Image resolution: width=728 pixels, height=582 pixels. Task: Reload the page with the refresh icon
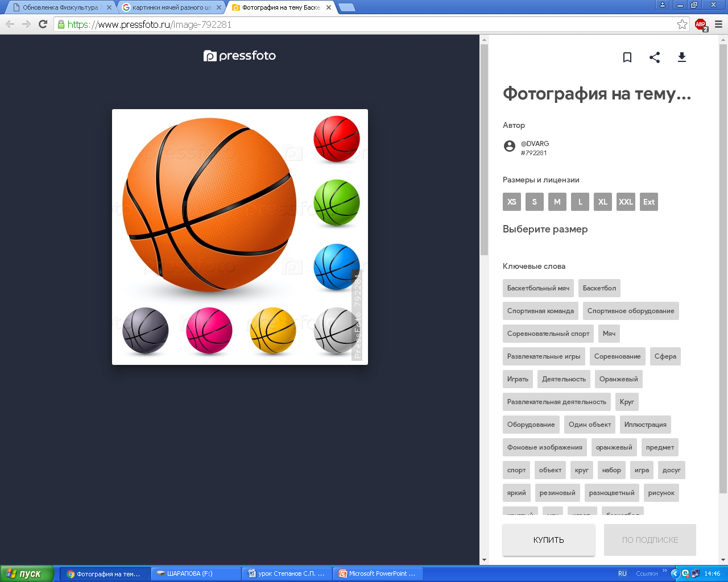[43, 24]
